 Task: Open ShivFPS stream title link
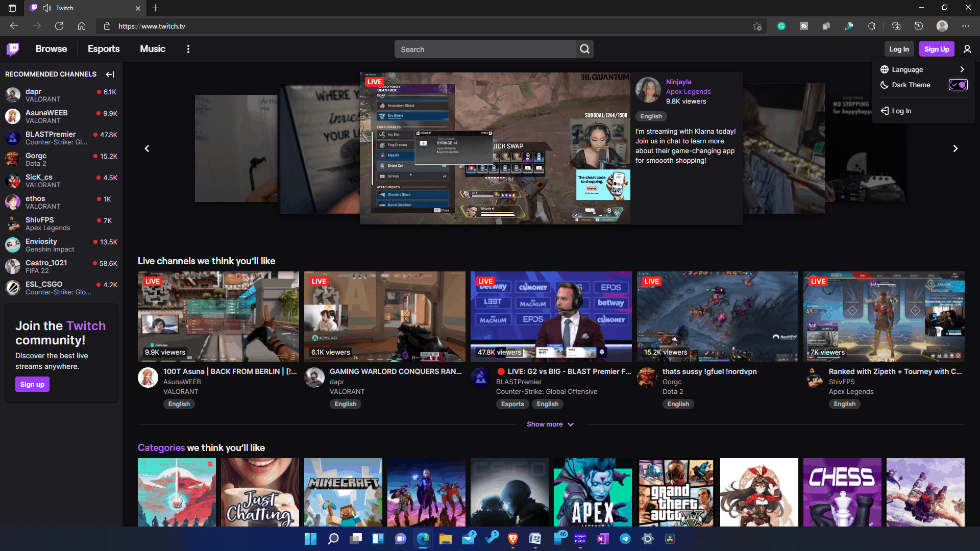click(895, 371)
